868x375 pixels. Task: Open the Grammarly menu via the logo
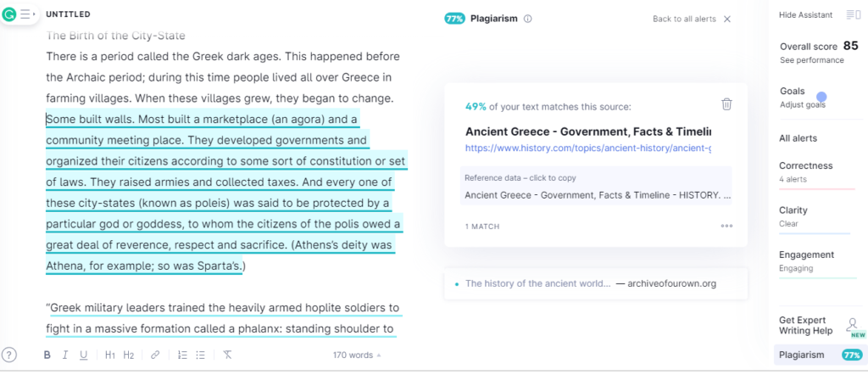tap(9, 14)
